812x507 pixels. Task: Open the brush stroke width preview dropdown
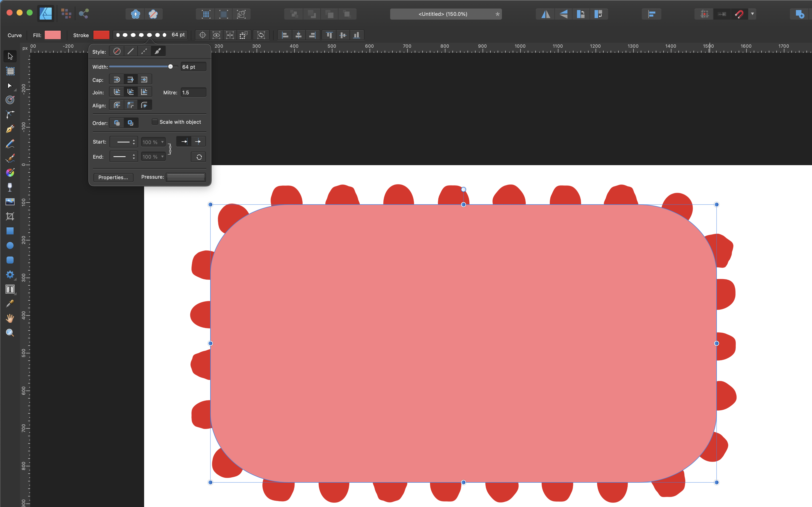(x=150, y=35)
